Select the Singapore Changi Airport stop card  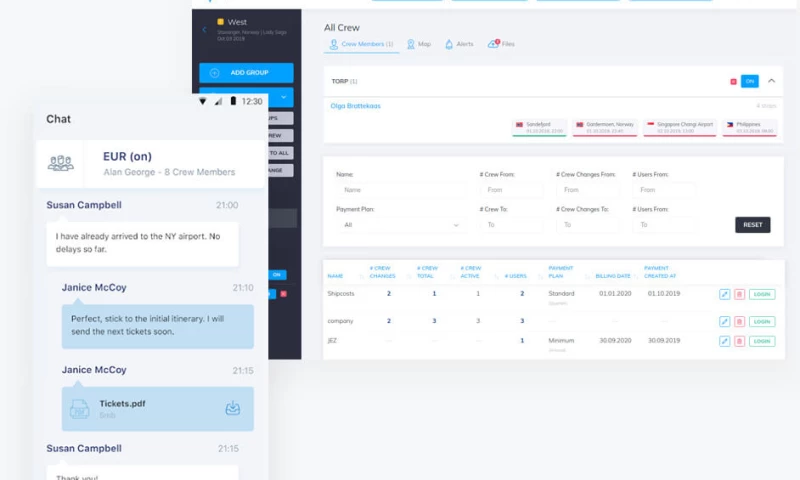(x=680, y=128)
